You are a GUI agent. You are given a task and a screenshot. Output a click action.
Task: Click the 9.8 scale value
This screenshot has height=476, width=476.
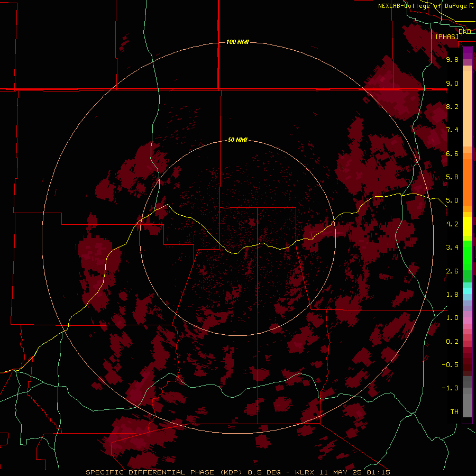452,59
